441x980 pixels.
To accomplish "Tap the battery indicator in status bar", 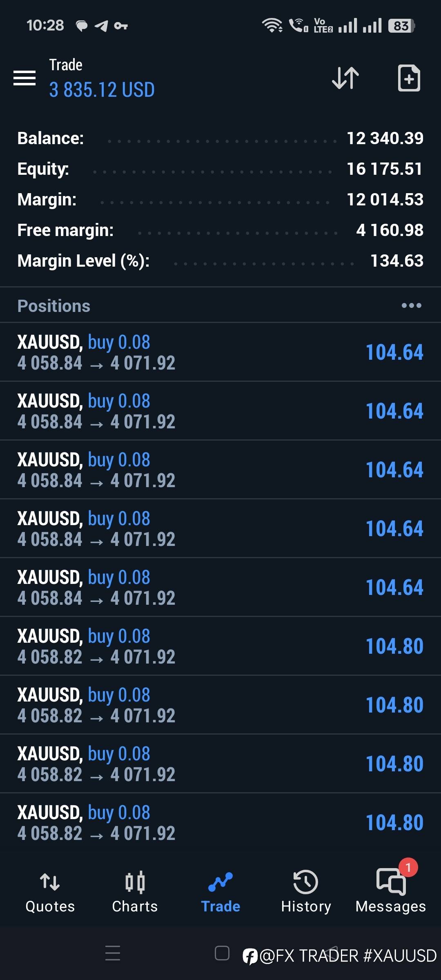I will point(401,26).
